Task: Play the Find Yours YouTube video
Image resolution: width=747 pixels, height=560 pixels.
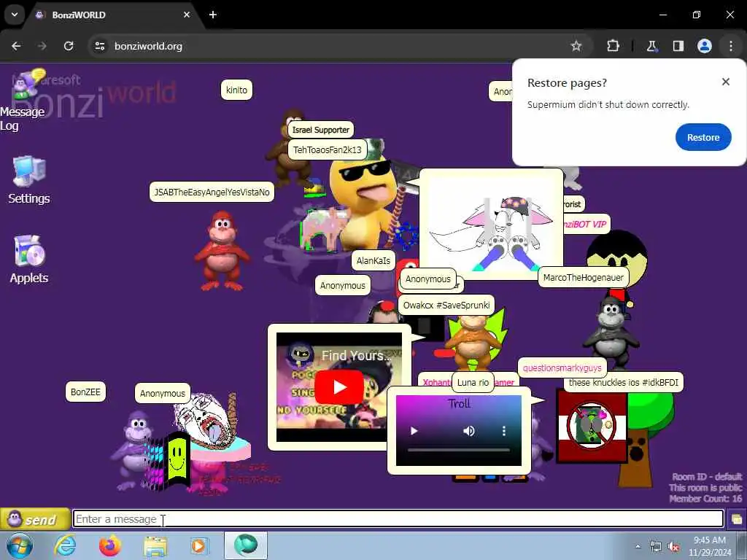Action: tap(338, 386)
